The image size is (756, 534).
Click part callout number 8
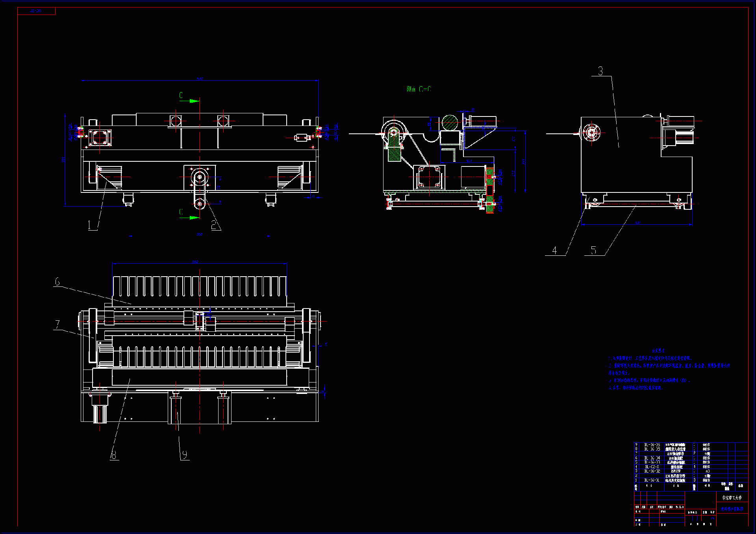coord(114,455)
